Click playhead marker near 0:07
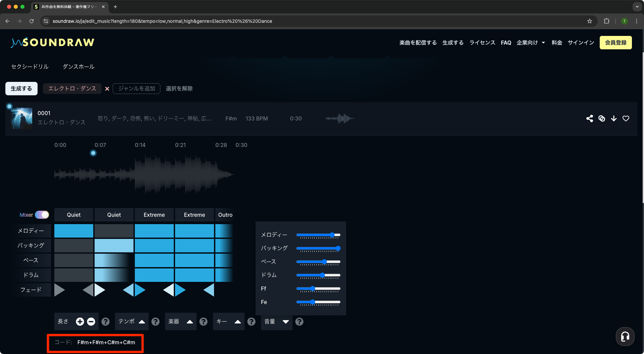The width and height of the screenshot is (644, 354). click(93, 153)
